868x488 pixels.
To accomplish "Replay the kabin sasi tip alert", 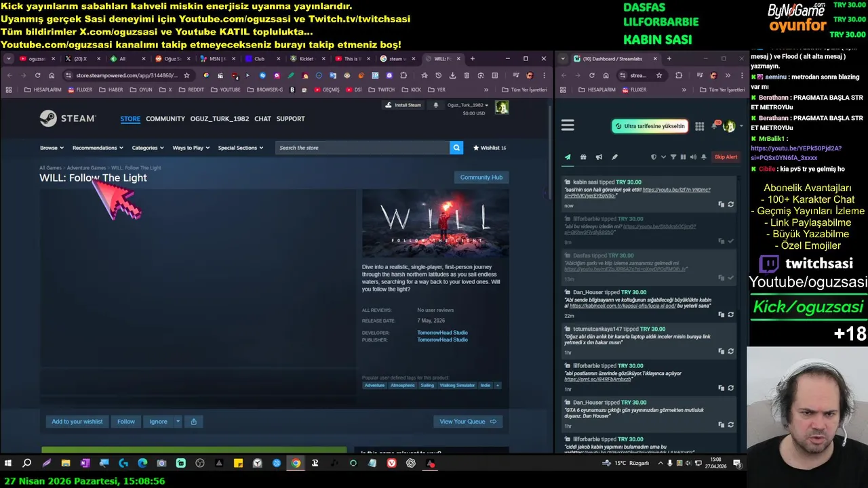I will [730, 204].
